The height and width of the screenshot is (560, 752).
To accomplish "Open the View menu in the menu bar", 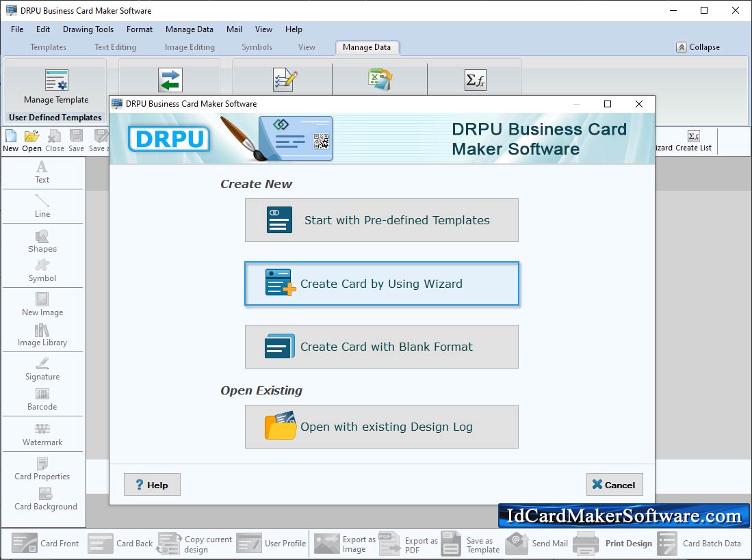I will click(x=263, y=29).
